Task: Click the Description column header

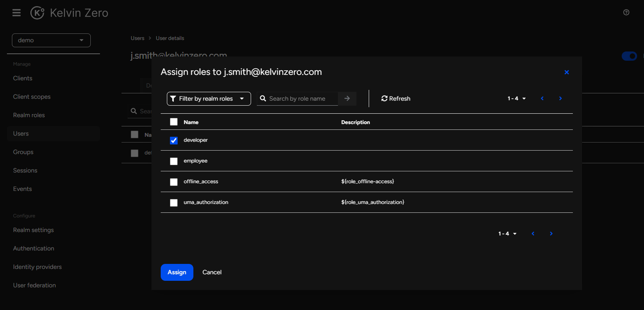Action: [356, 122]
